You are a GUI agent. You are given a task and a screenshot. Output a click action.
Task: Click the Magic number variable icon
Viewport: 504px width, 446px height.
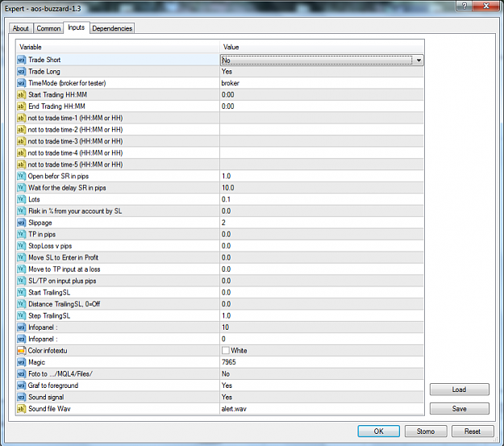21,362
